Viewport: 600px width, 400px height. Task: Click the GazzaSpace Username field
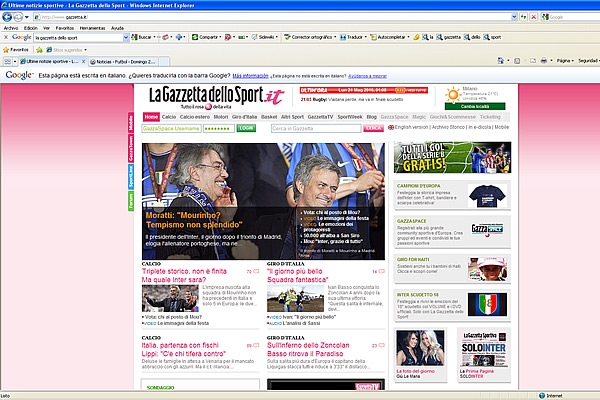click(x=171, y=129)
